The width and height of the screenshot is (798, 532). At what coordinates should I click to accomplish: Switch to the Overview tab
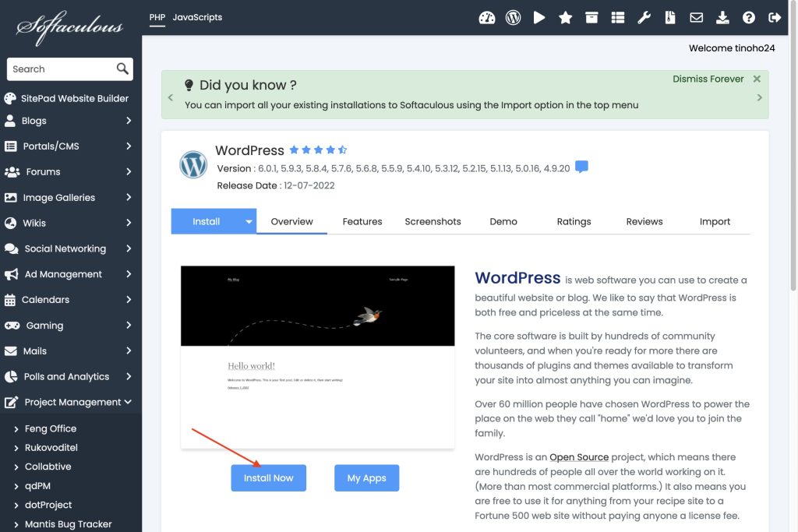(291, 221)
